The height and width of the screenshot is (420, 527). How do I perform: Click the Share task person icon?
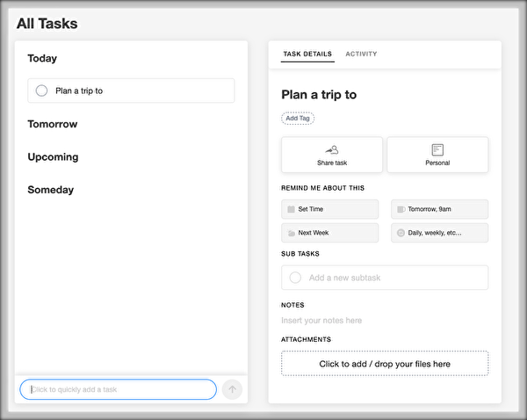(332, 149)
